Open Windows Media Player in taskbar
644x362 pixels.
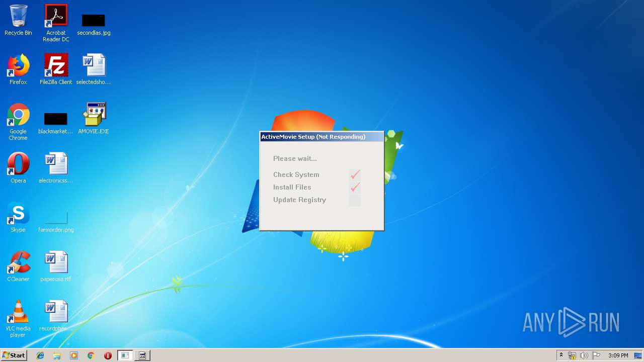(x=74, y=355)
